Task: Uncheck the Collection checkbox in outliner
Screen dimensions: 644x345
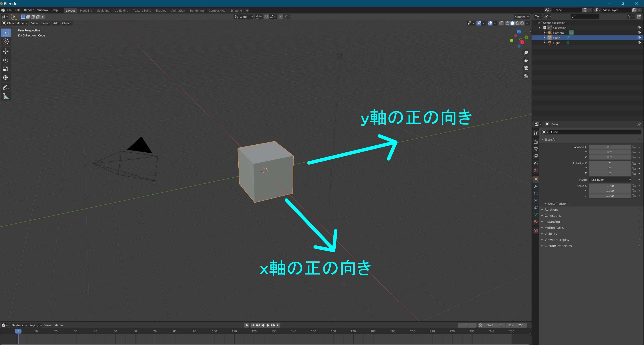Action: click(545, 28)
